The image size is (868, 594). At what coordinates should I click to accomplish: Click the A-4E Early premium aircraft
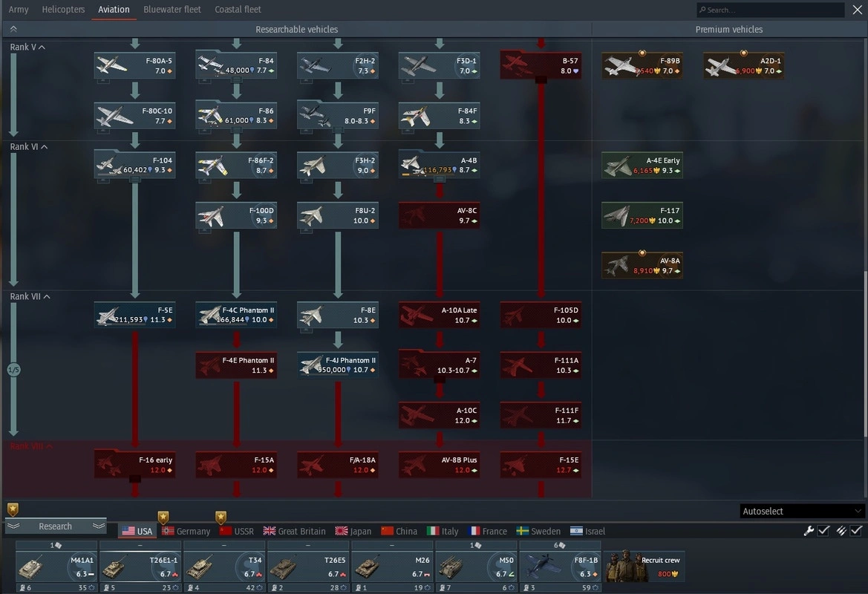coord(642,165)
